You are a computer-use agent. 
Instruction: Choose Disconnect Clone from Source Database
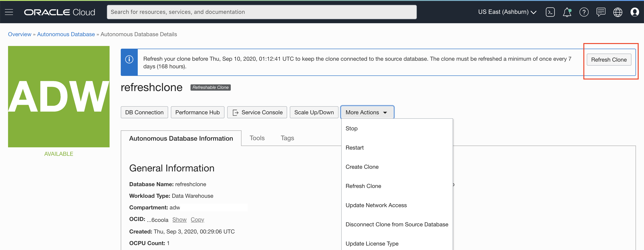pyautogui.click(x=396, y=224)
